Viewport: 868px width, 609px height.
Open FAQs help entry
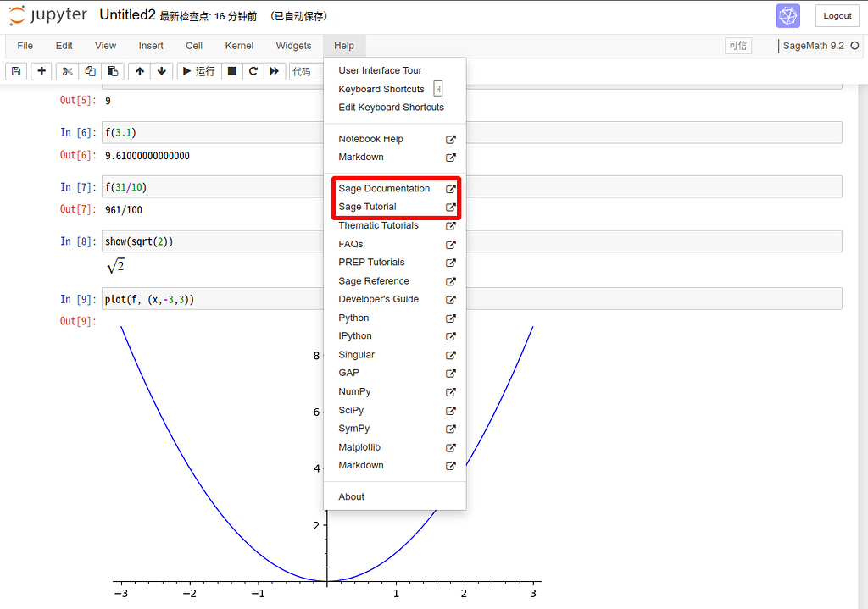(x=395, y=244)
